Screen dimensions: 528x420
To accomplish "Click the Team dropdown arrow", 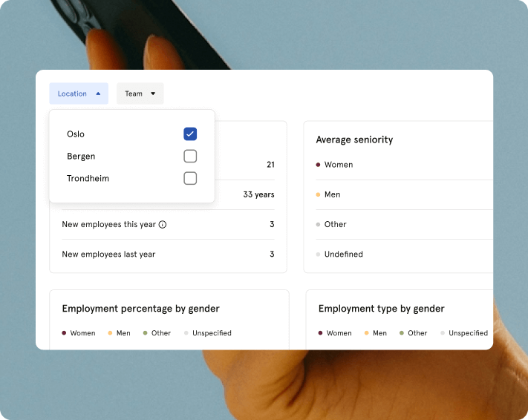I will pos(153,93).
